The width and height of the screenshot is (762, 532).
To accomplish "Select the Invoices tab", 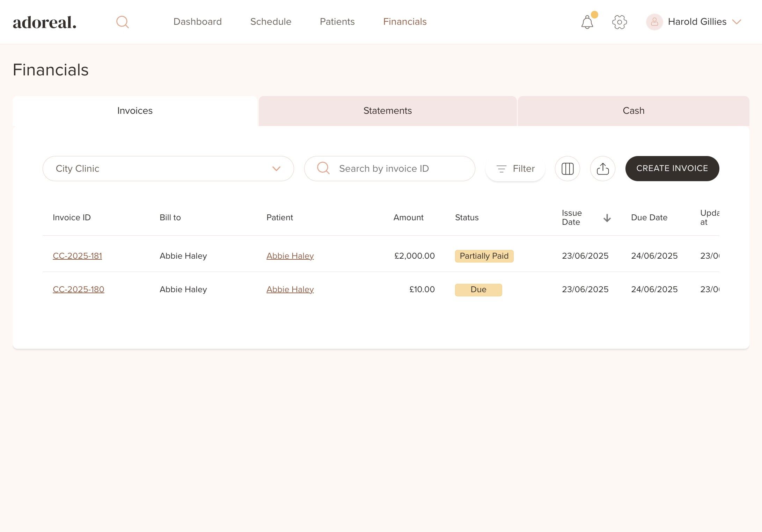I will pyautogui.click(x=135, y=111).
